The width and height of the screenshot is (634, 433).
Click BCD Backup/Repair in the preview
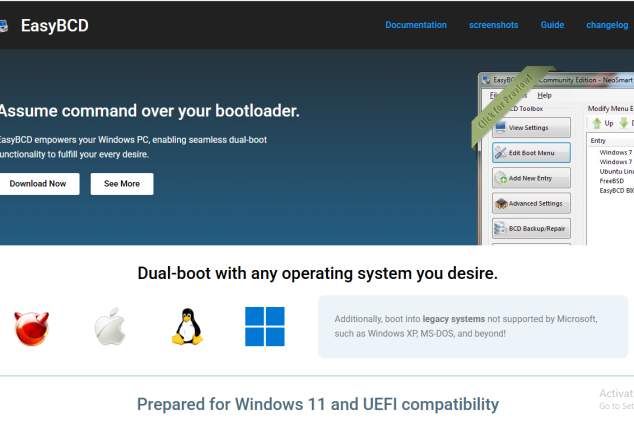pos(531,228)
